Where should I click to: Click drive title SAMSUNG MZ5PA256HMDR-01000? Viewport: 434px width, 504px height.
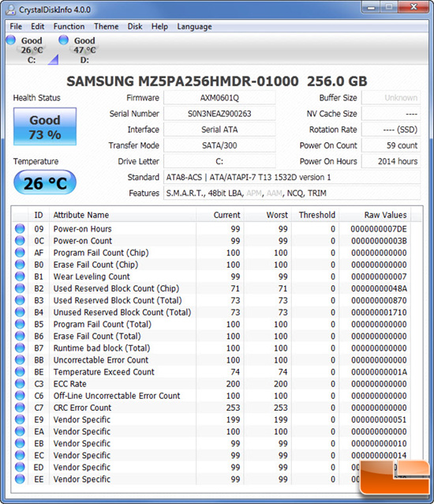pos(182,81)
